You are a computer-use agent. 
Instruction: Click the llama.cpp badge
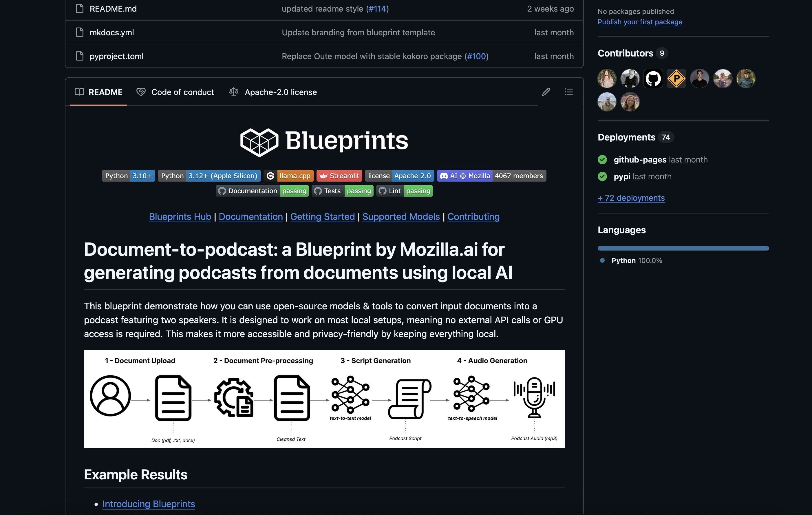[x=289, y=176]
